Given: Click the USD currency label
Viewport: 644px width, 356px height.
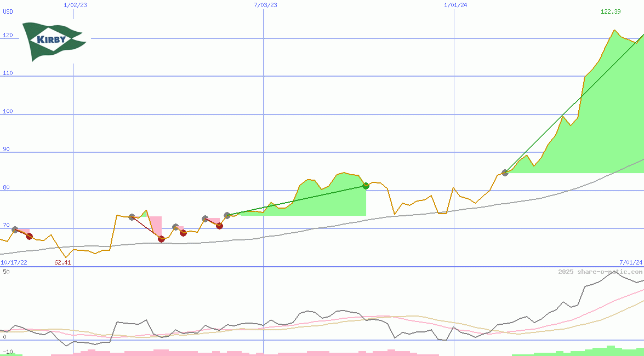Looking at the screenshot, I should (8, 12).
